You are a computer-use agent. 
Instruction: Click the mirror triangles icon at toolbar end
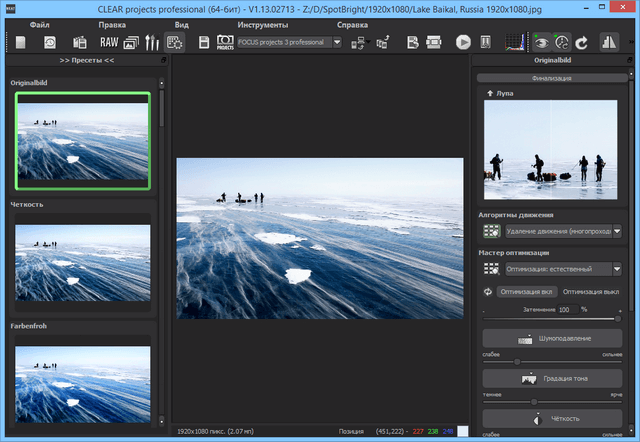coord(609,42)
